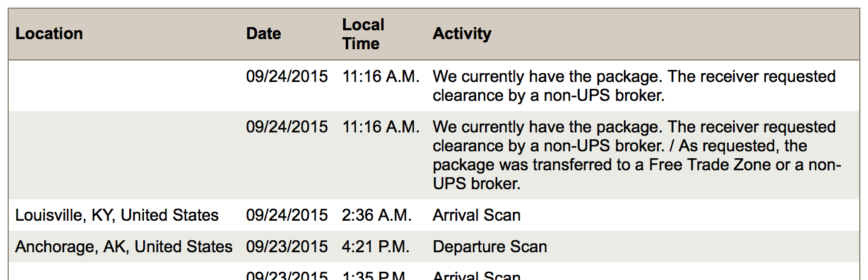The image size is (868, 280).
Task: Select the Anchorage, AK location cell
Action: (x=124, y=247)
